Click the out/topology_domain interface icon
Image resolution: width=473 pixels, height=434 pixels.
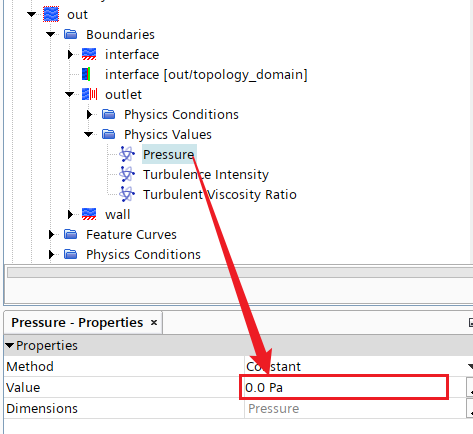[86, 74]
